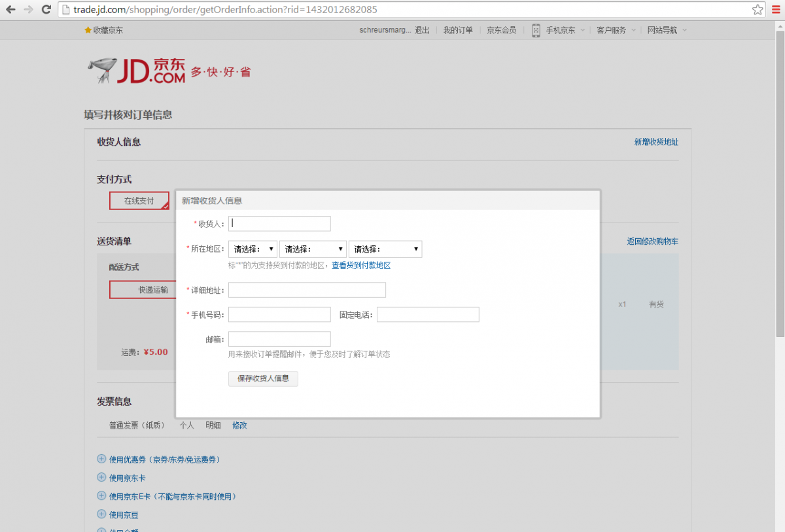Reload the page with refresh icon
785x532 pixels.
46,10
